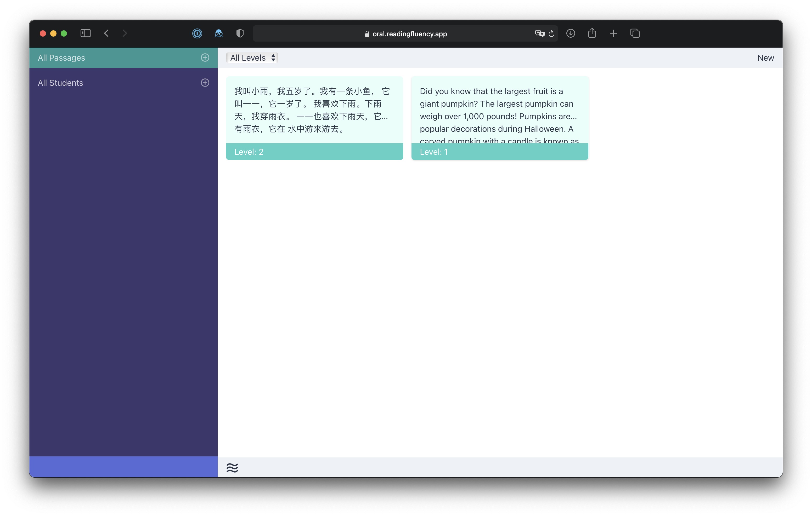Reload the oral.readingfluency.app page
The height and width of the screenshot is (516, 812).
tap(552, 34)
